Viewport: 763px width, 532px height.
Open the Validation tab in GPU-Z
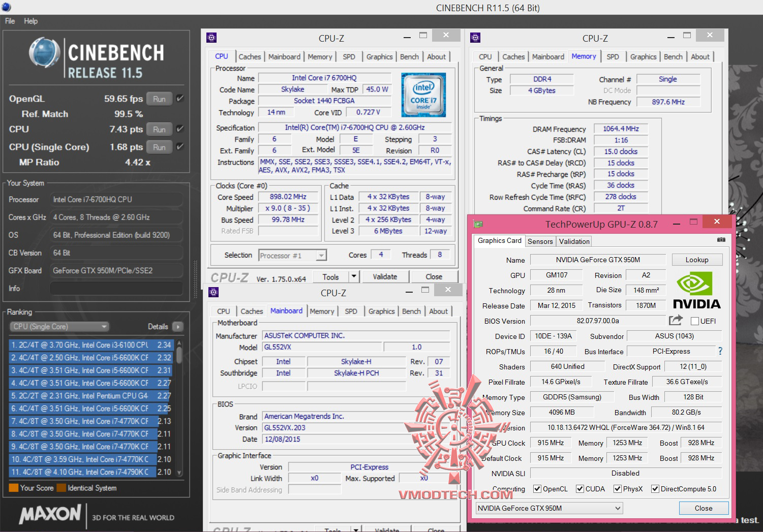coord(574,241)
